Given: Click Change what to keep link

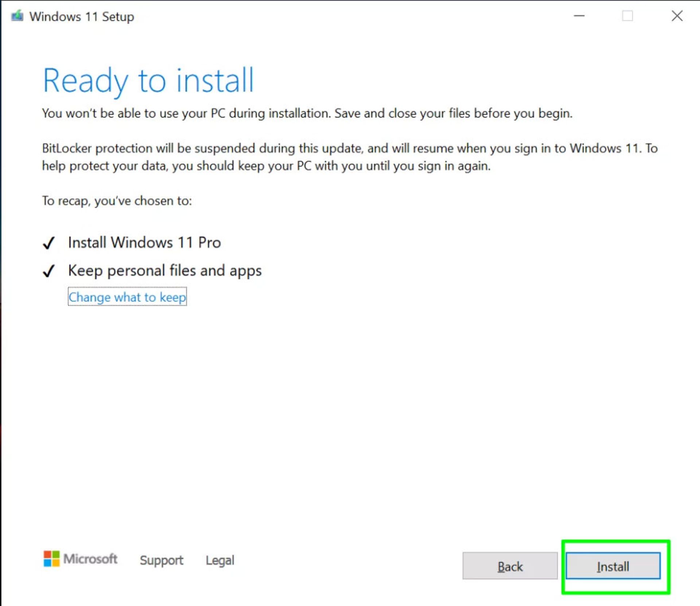Looking at the screenshot, I should pos(127,297).
